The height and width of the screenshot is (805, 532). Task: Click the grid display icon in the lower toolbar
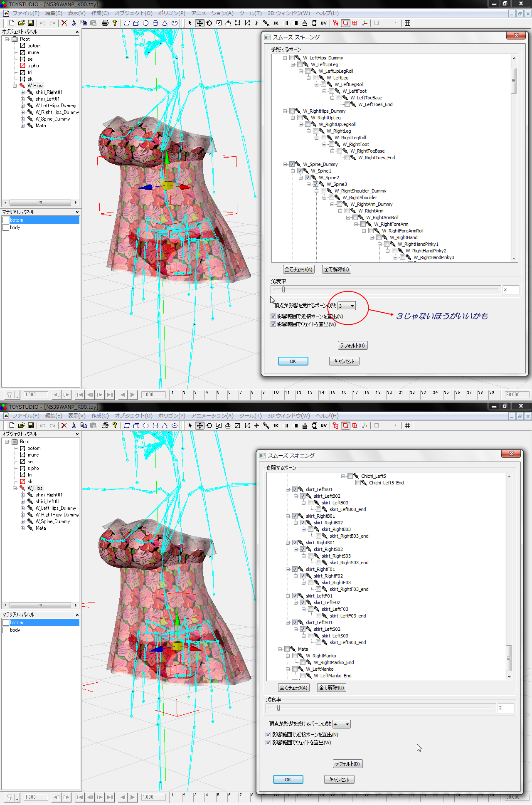pos(407,425)
